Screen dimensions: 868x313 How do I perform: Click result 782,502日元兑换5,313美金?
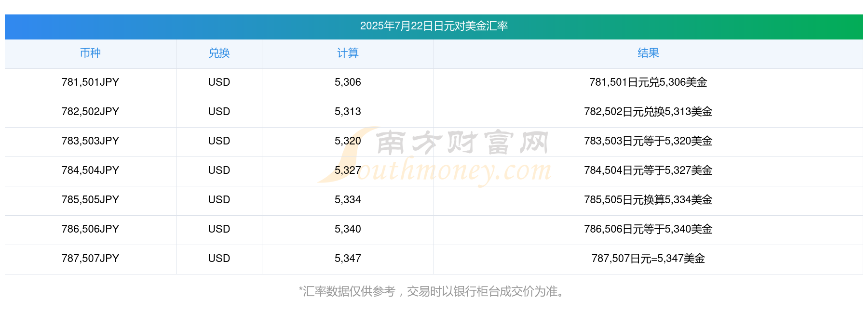(648, 112)
